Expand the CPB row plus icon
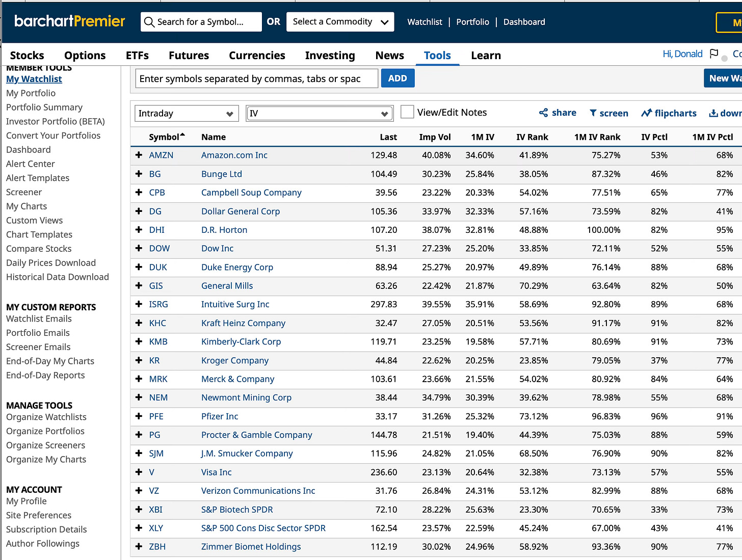The image size is (742, 560). click(139, 192)
